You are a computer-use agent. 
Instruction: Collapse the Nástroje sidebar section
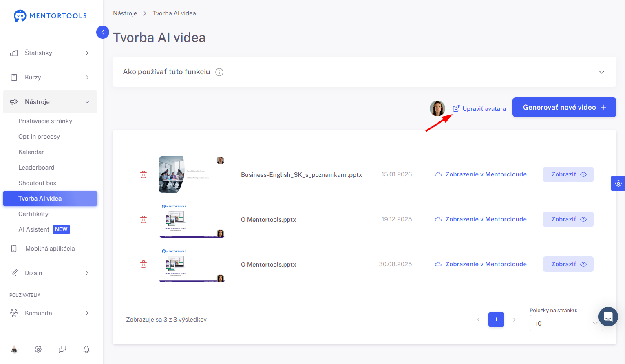click(50, 102)
